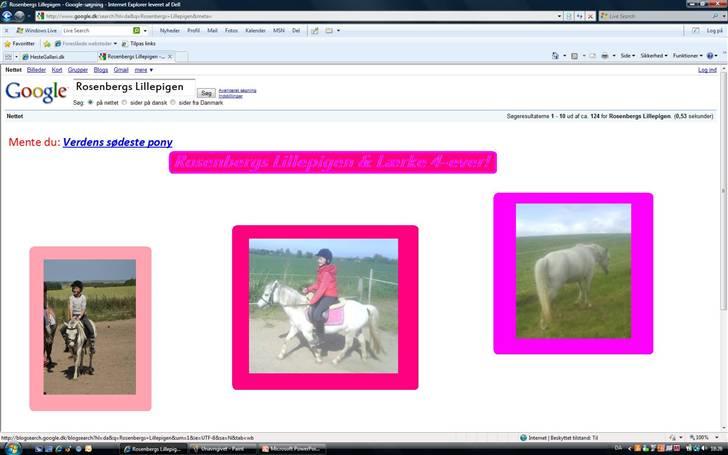The height and width of the screenshot is (455, 728).
Task: Expand the Windows Live search options arrow
Action: pos(145,31)
